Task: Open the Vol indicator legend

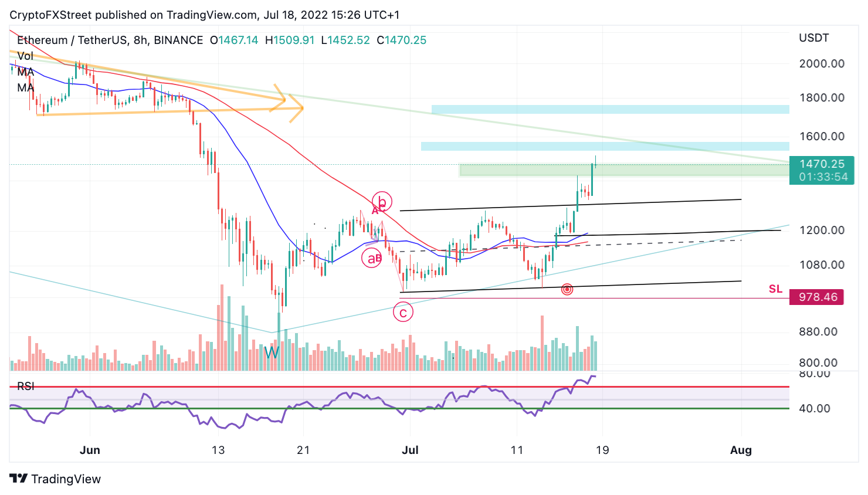Action: pyautogui.click(x=25, y=56)
